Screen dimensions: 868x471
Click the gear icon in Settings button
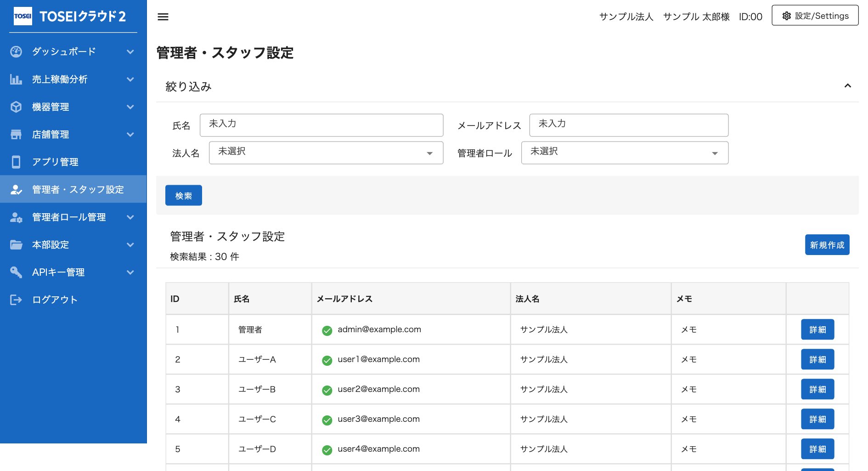pyautogui.click(x=787, y=16)
